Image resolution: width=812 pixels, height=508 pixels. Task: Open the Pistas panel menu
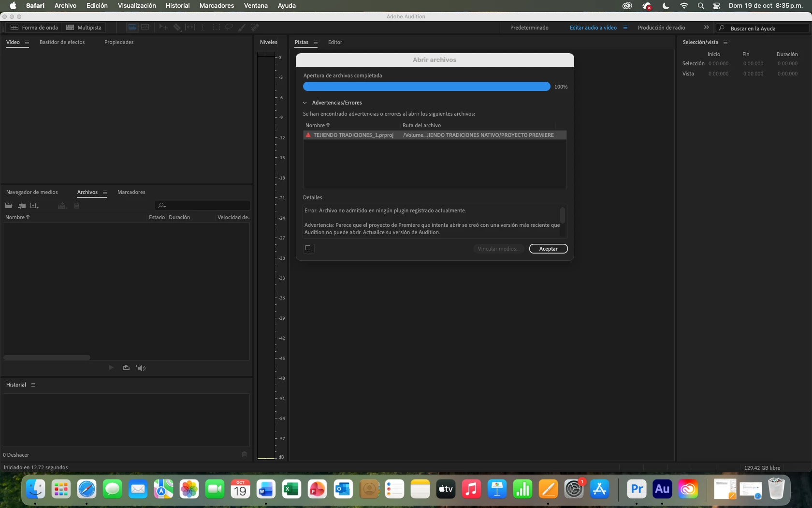click(x=316, y=43)
